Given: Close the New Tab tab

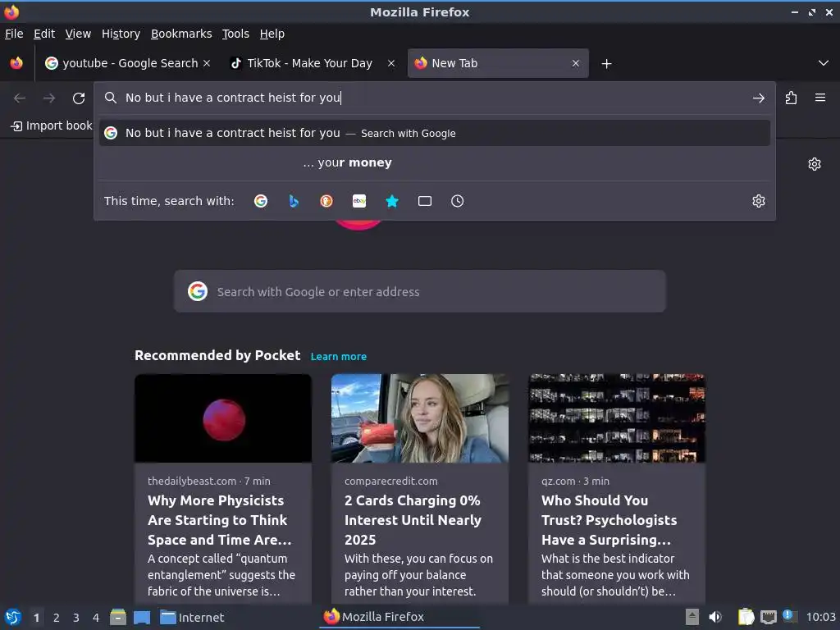Looking at the screenshot, I should [x=575, y=63].
